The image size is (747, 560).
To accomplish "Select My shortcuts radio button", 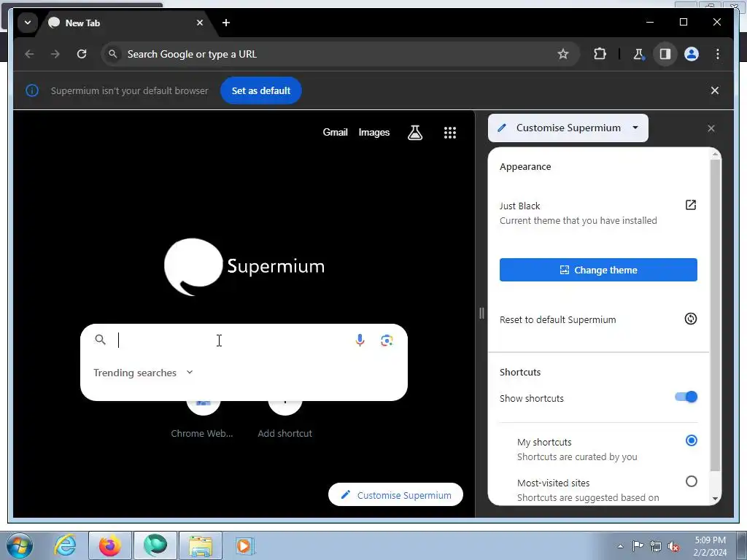I will coord(692,440).
